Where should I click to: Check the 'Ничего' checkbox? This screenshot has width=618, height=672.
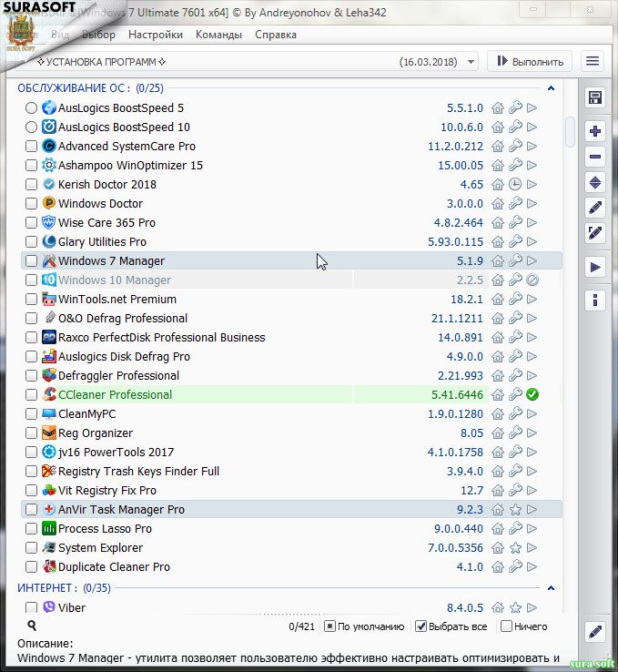click(506, 626)
